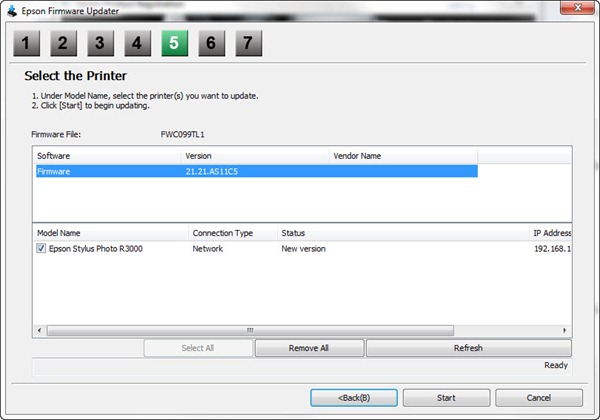Image resolution: width=600 pixels, height=420 pixels.
Task: Click the Start button
Action: pos(446,398)
